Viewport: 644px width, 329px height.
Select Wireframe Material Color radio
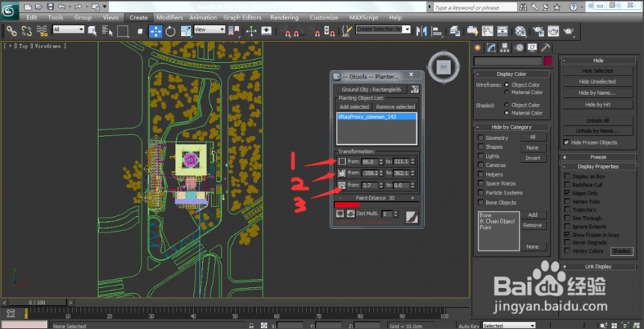tap(506, 92)
